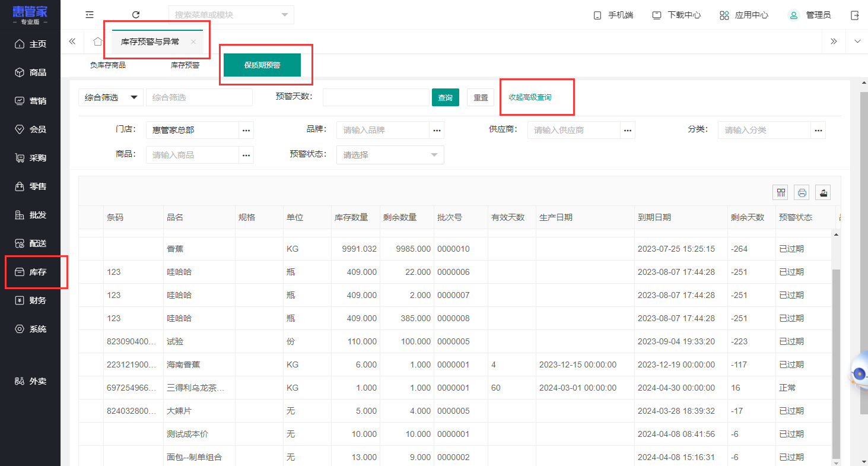The image size is (868, 466).
Task: Open the 零售 sidebar module
Action: (30, 186)
